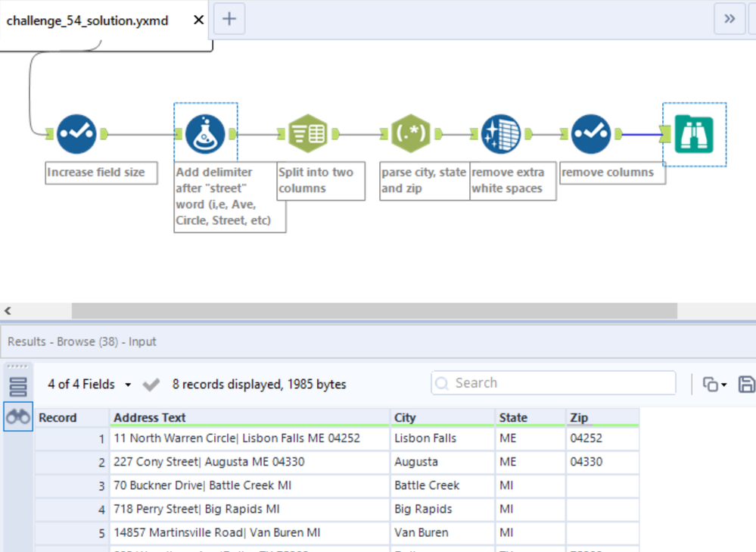Click the RegEx parse tool icon
Screen dimensions: 756x552
411,134
